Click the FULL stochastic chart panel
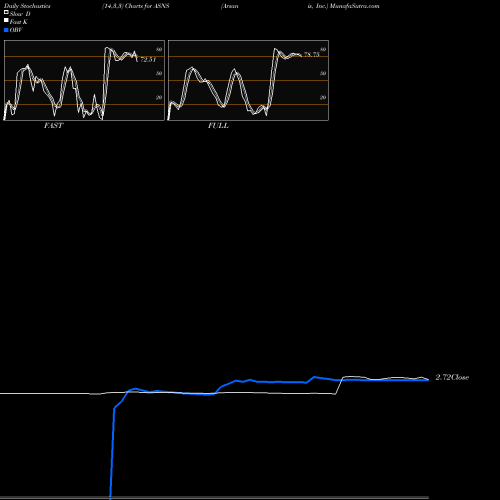Image resolution: width=500 pixels, height=500 pixels. click(248, 80)
